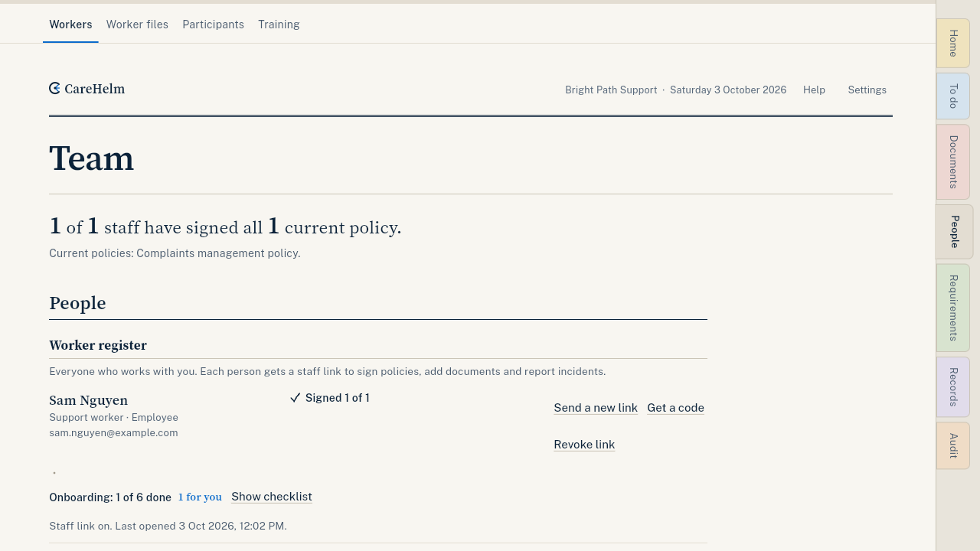
Task: Go to the To do side tab
Action: click(953, 96)
